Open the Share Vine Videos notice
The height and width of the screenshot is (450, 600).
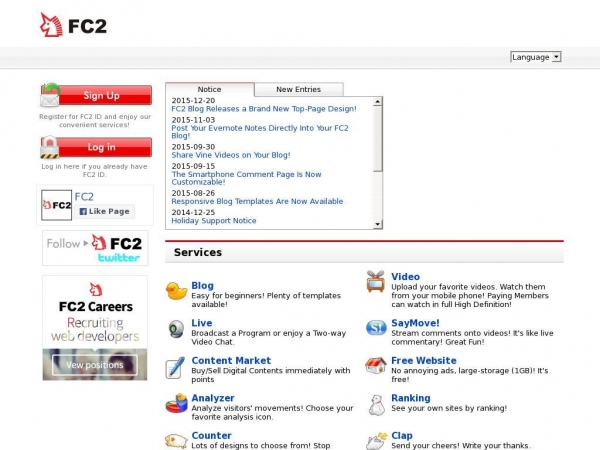(231, 155)
